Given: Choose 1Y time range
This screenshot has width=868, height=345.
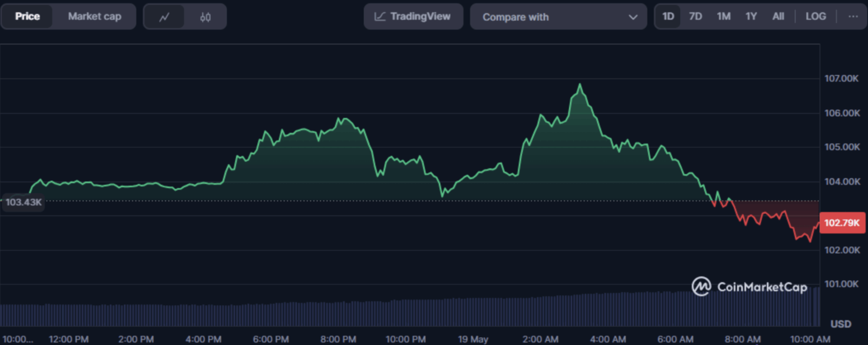Looking at the screenshot, I should [x=751, y=17].
